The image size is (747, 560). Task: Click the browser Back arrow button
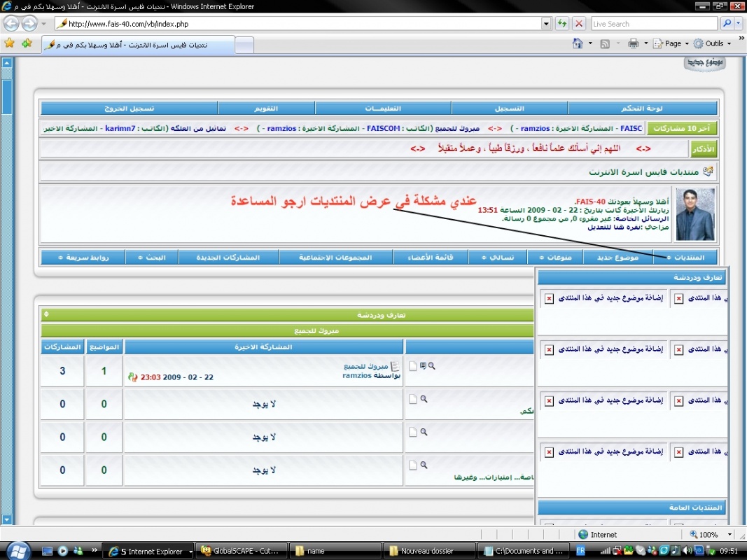click(x=11, y=23)
